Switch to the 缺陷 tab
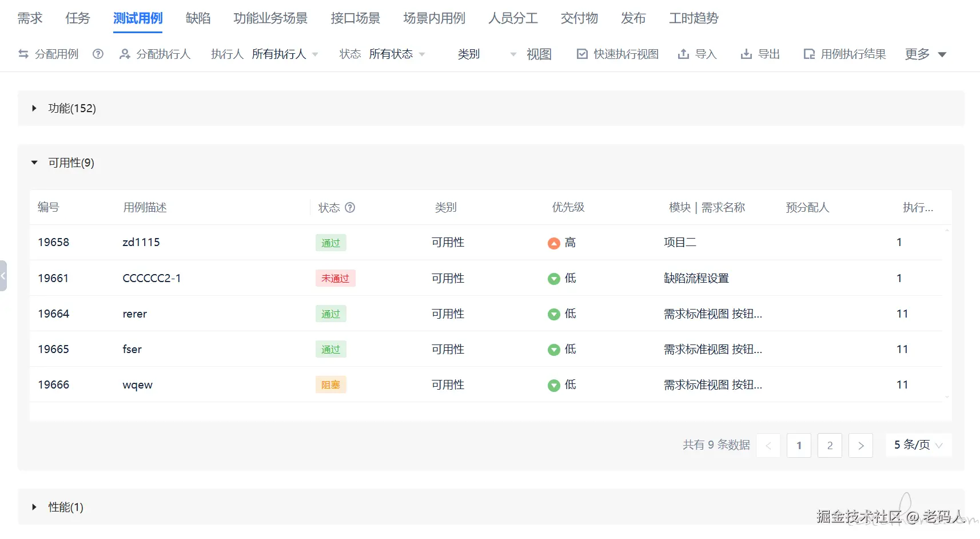The image size is (980, 539). [198, 18]
